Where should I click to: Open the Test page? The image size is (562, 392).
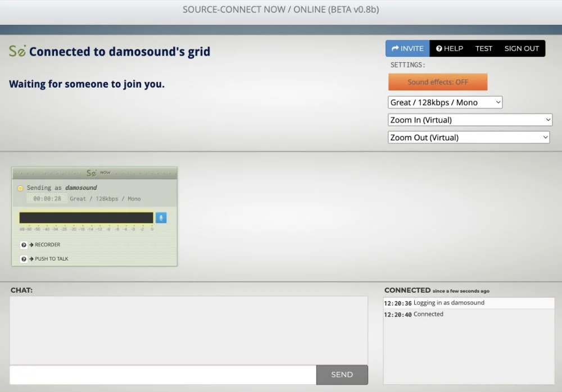click(x=483, y=48)
